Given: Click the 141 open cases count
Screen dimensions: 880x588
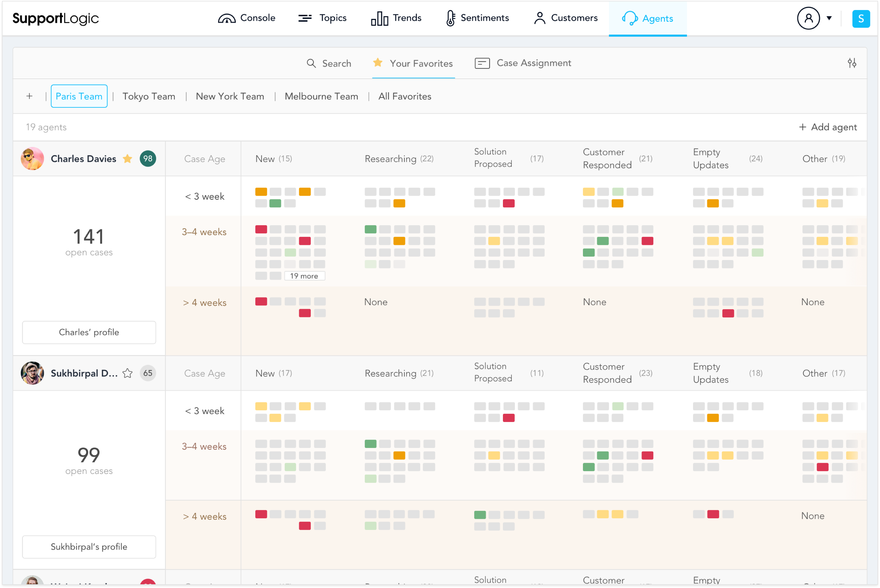Looking at the screenshot, I should tap(89, 242).
